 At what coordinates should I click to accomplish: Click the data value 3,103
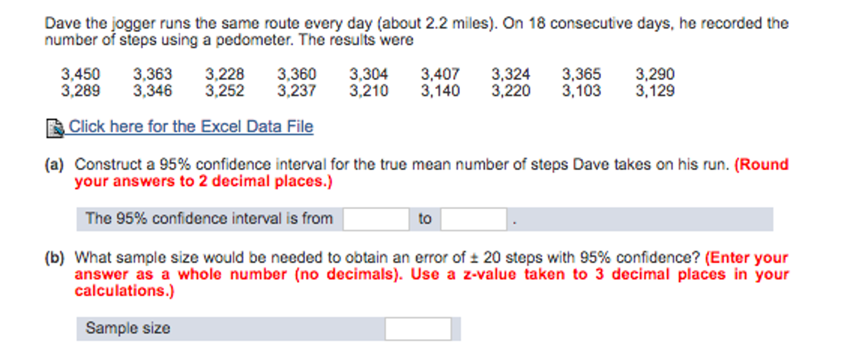click(x=582, y=91)
